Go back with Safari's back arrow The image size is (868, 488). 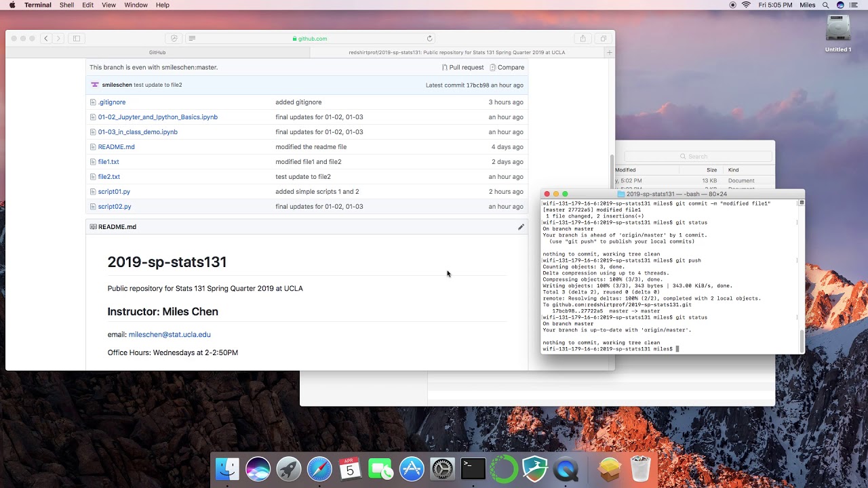[46, 39]
